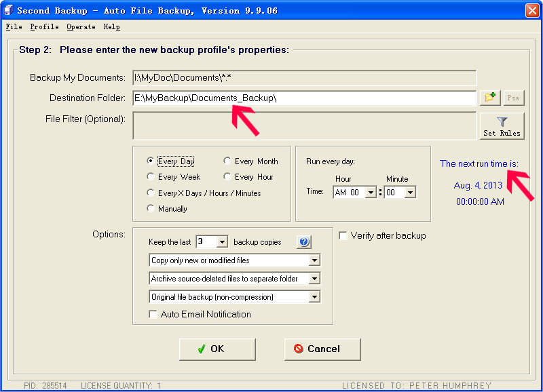Click in the Destination Folder field
Screen dimensions: 543x392
[304, 98]
